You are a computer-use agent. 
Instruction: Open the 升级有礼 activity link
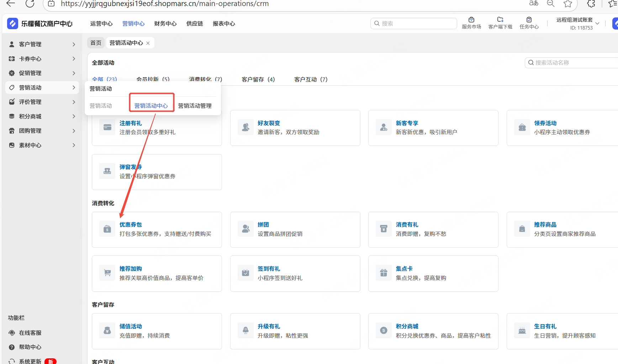pyautogui.click(x=269, y=326)
